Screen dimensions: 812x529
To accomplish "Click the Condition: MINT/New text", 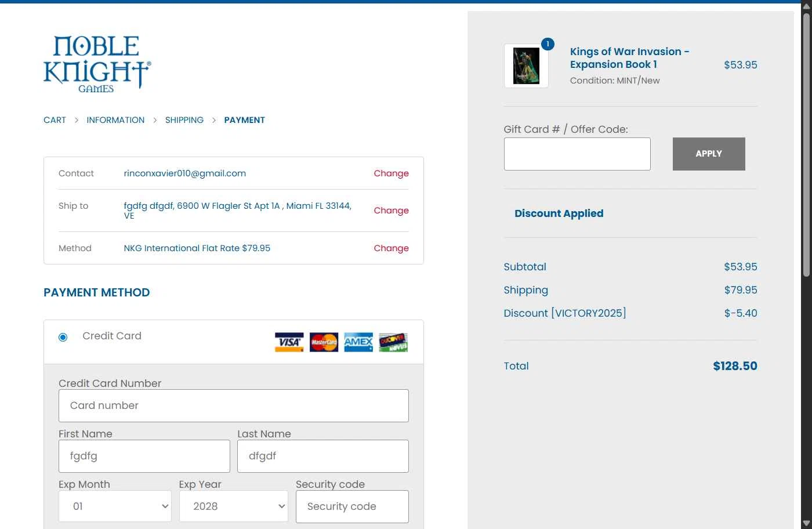I will (615, 81).
